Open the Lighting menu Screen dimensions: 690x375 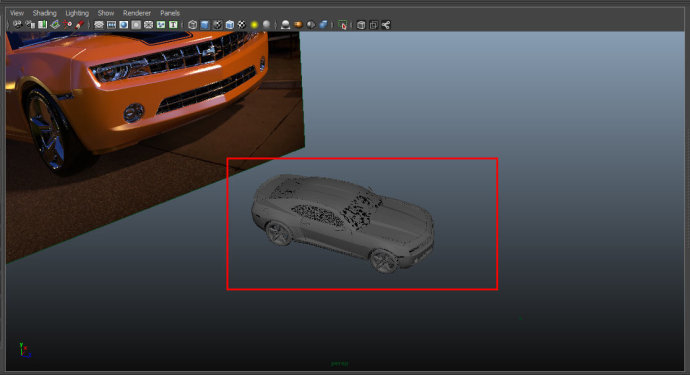[77, 13]
